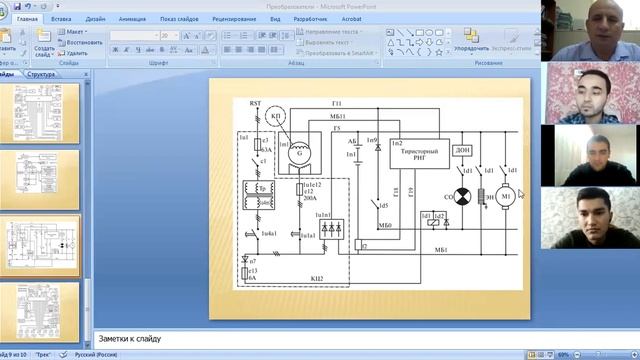Toggle align text right
Screen dimensions: 640x360
pyautogui.click(x=250, y=49)
